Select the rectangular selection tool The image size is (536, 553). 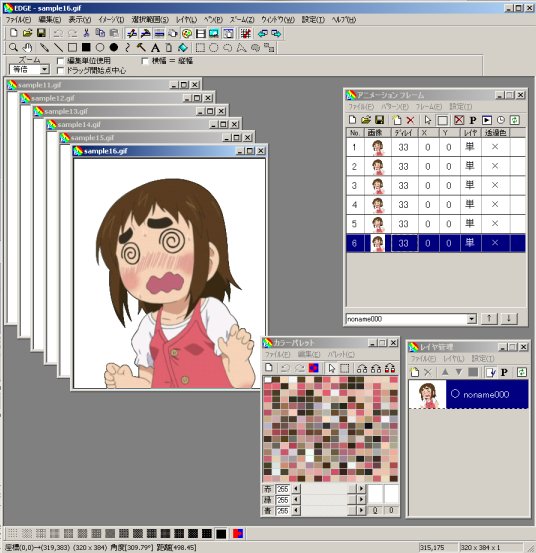click(x=200, y=48)
